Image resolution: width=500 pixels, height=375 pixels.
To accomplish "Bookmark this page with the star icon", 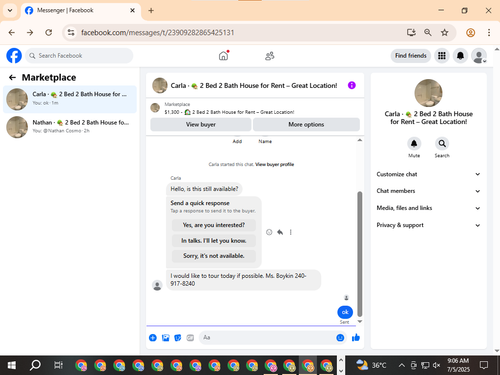I will (445, 32).
